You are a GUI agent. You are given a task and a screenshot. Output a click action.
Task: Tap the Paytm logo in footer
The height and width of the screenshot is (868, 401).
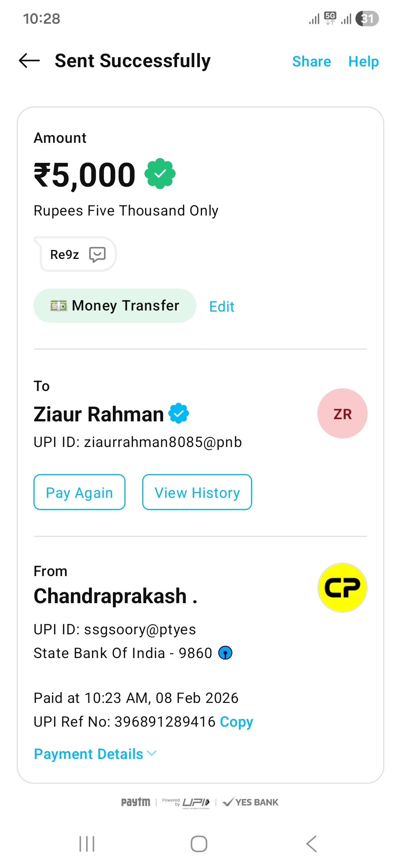click(136, 802)
